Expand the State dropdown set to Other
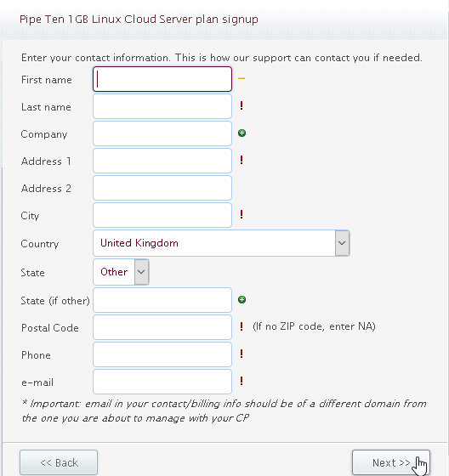The height and width of the screenshot is (476, 449). pos(121,272)
